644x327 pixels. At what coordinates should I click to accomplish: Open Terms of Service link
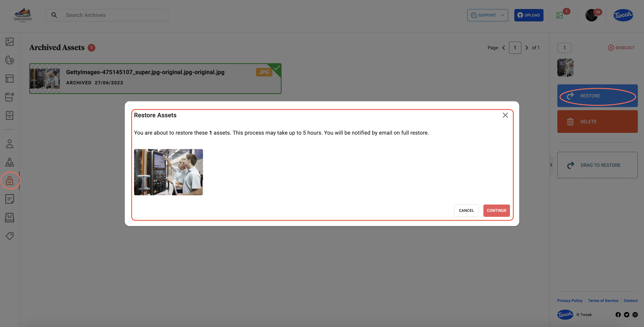pos(603,300)
